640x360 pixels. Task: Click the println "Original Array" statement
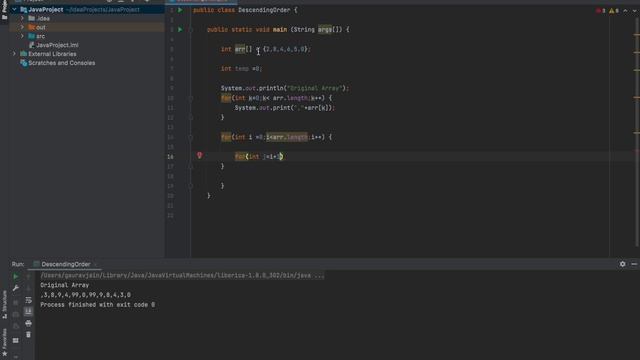(x=285, y=88)
